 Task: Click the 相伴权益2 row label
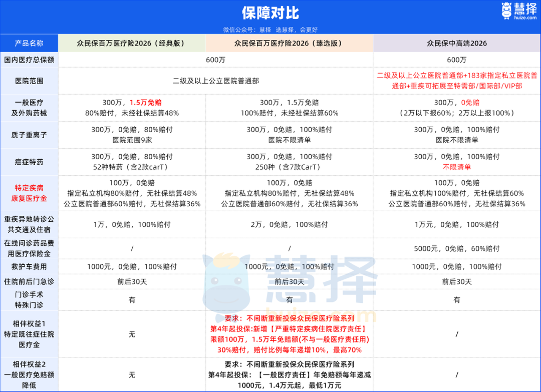coord(29,375)
